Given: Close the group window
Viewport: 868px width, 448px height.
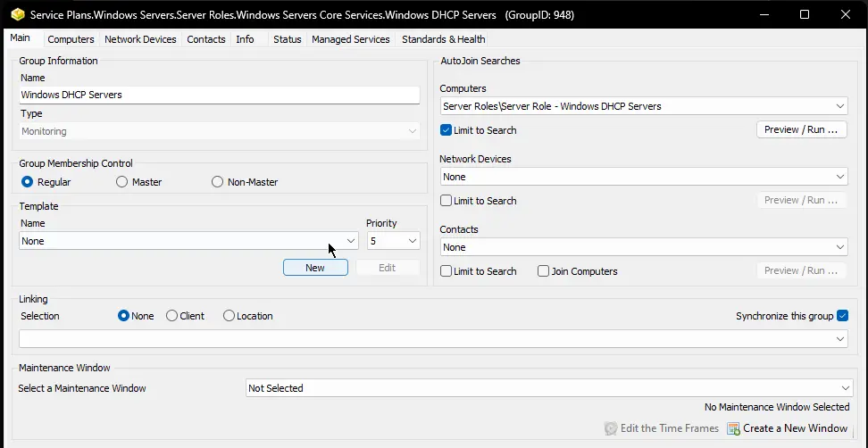Looking at the screenshot, I should click(846, 14).
